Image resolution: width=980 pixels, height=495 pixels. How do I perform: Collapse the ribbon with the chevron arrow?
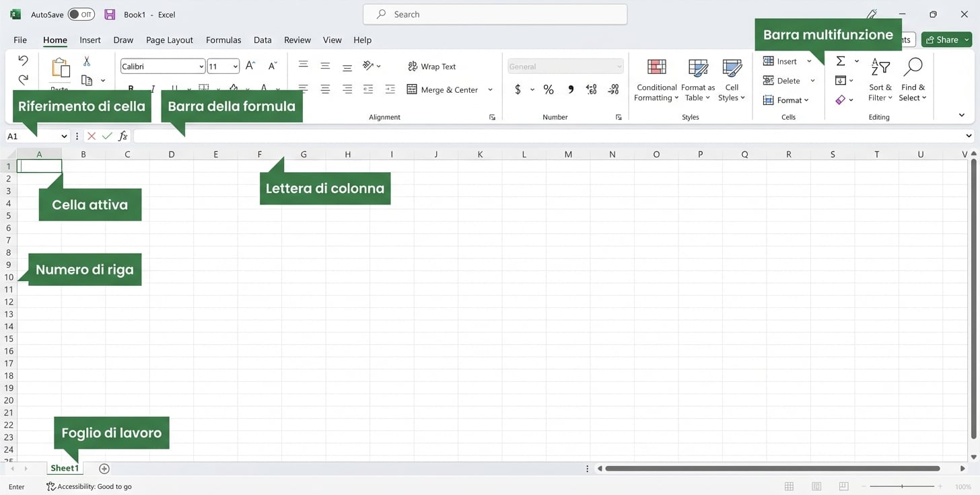(962, 115)
